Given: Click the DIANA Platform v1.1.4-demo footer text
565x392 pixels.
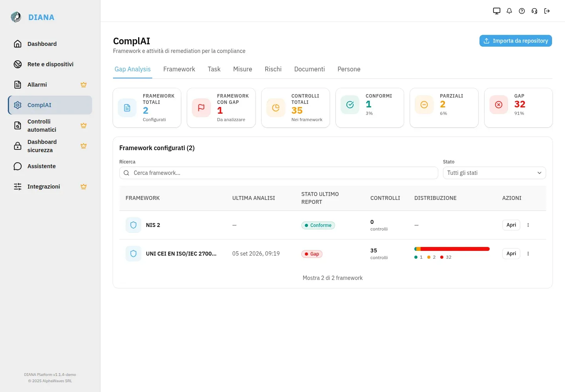Looking at the screenshot, I should [50, 375].
